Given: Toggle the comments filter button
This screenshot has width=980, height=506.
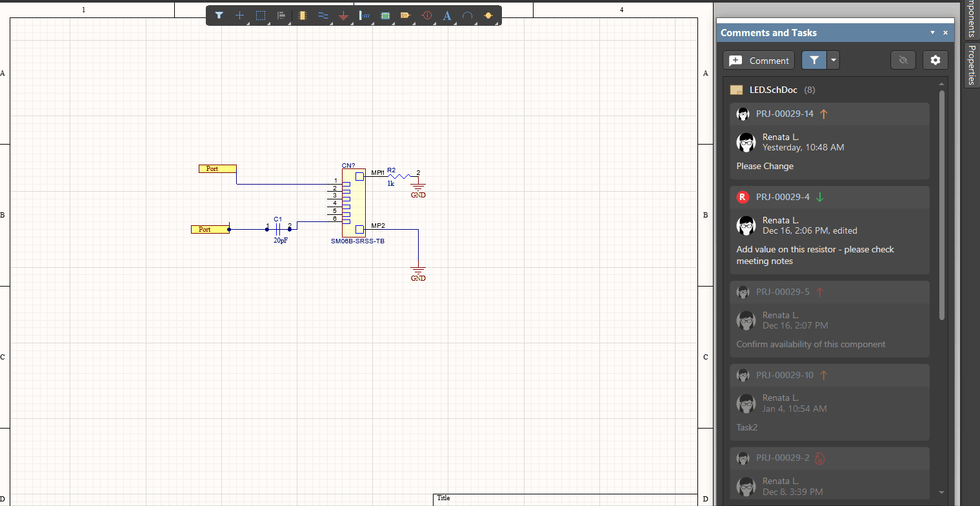Looking at the screenshot, I should (x=814, y=60).
